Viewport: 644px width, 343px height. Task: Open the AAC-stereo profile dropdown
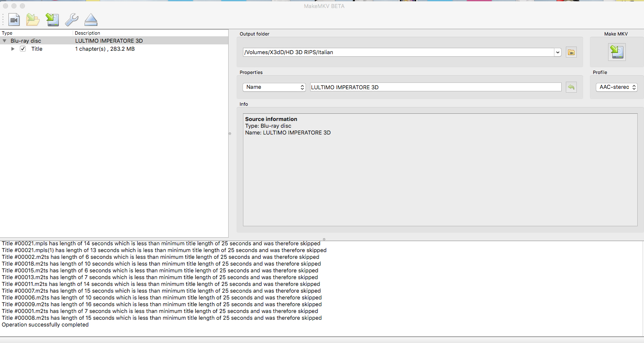tap(617, 87)
